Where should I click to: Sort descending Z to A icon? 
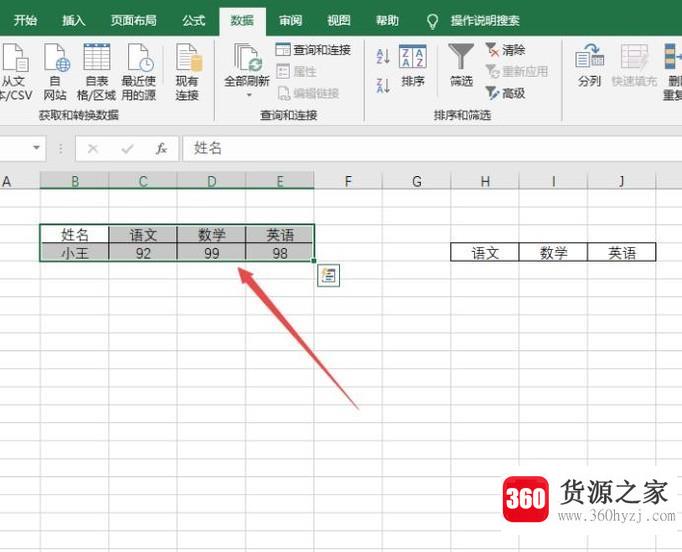coord(383,85)
